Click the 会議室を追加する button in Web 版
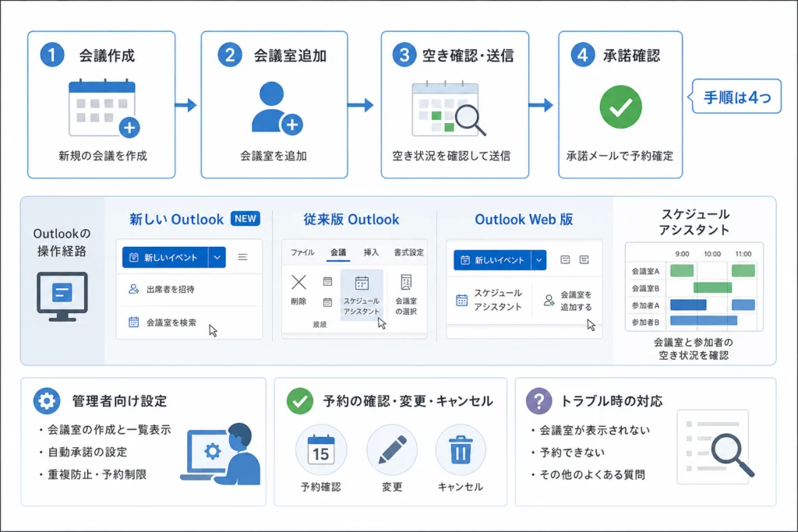This screenshot has width=798, height=532. click(568, 301)
